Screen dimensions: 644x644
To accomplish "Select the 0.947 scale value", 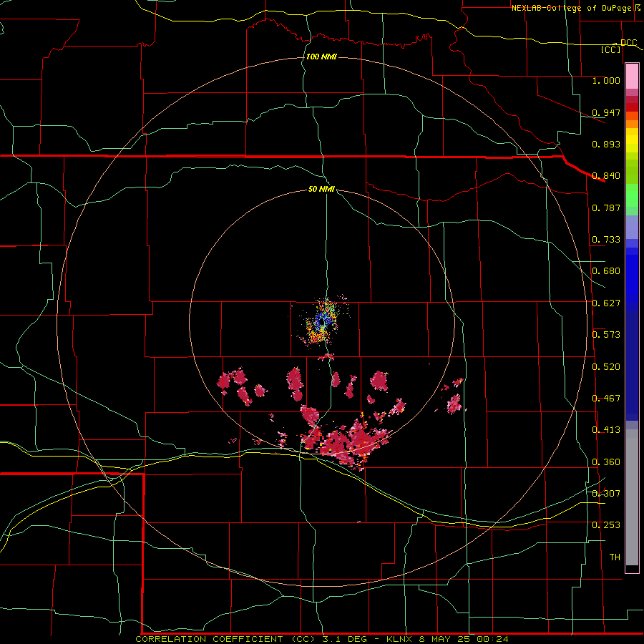I will pos(606,112).
